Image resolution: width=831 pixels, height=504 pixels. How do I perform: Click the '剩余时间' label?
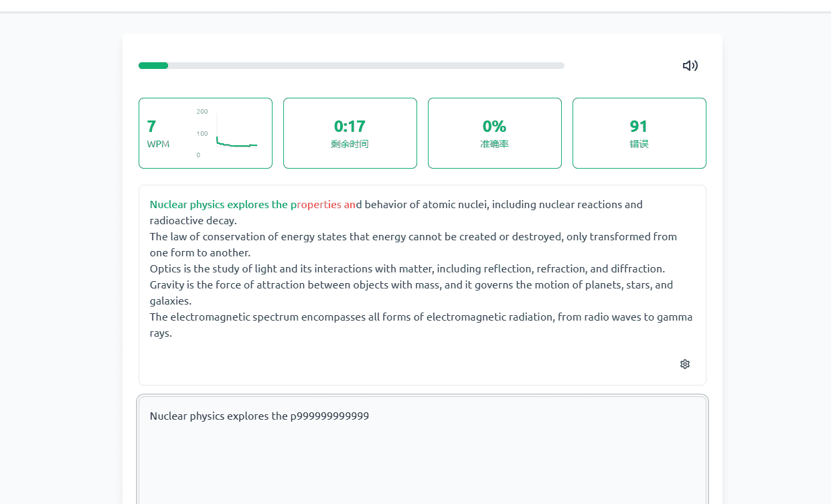[350, 144]
